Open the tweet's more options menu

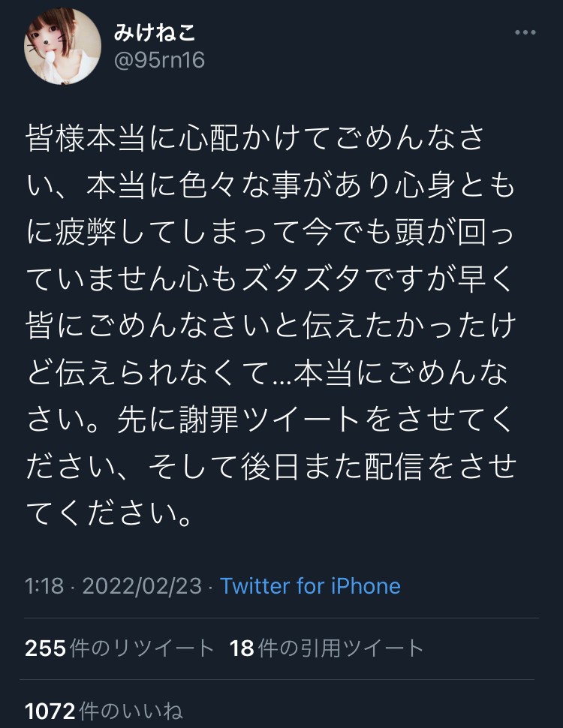coord(524,33)
